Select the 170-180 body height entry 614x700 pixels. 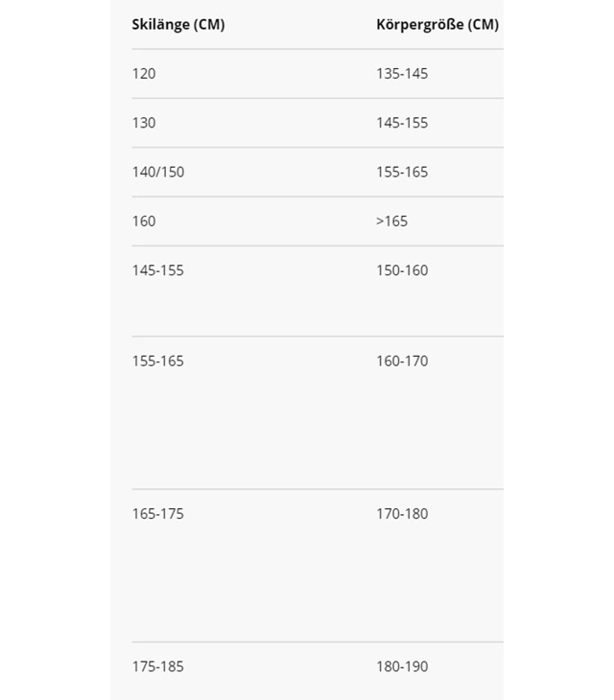click(402, 514)
